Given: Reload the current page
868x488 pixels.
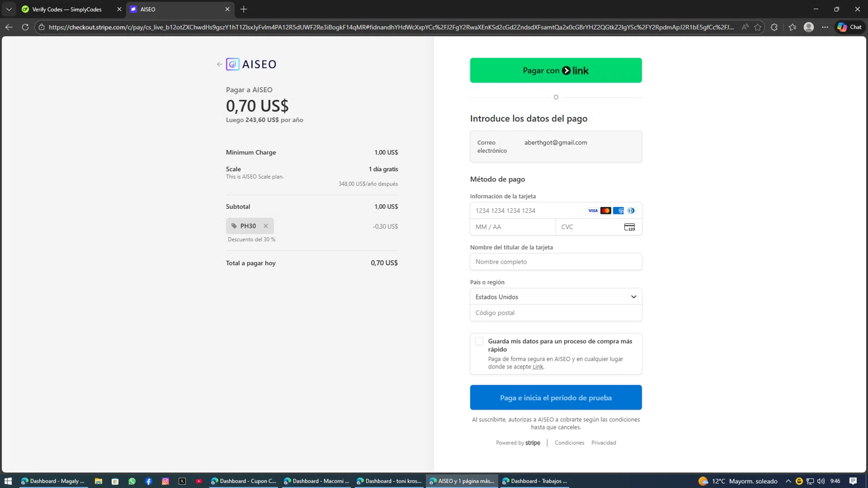Looking at the screenshot, I should click(x=25, y=27).
